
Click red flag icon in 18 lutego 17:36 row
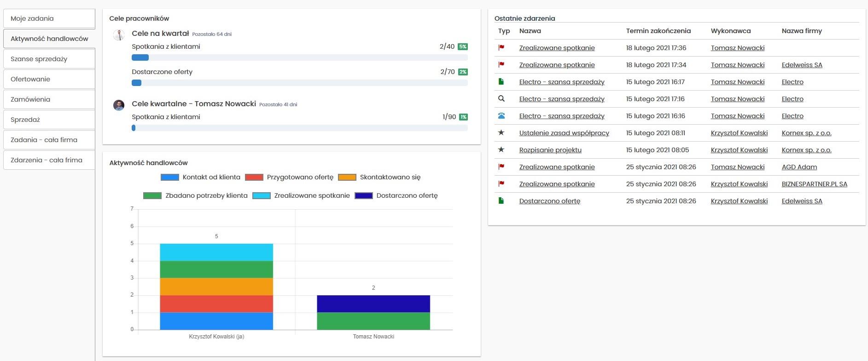coord(501,48)
